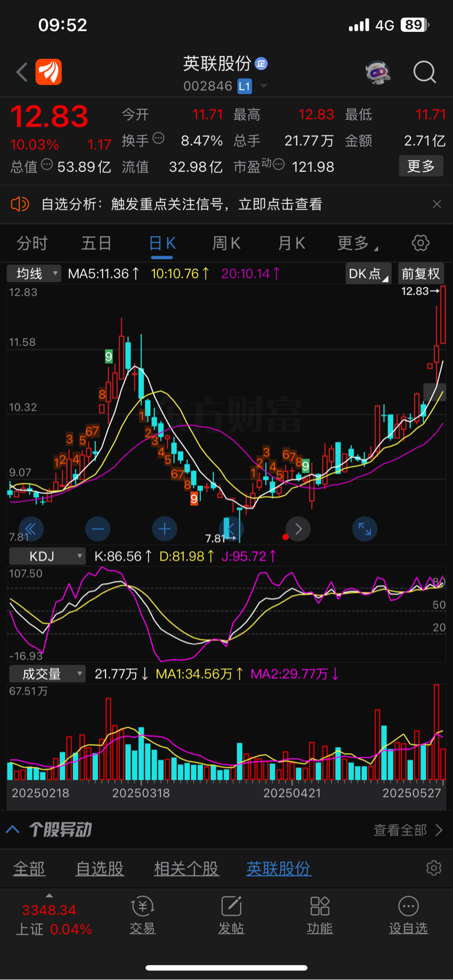Zoom out chart minus icon
Image resolution: width=453 pixels, height=980 pixels.
tap(98, 529)
